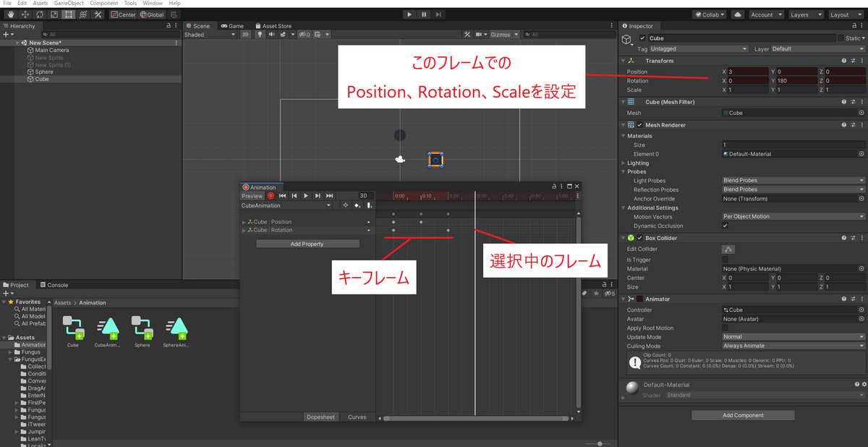
Task: Go to next animation keyframe
Action: [318, 196]
